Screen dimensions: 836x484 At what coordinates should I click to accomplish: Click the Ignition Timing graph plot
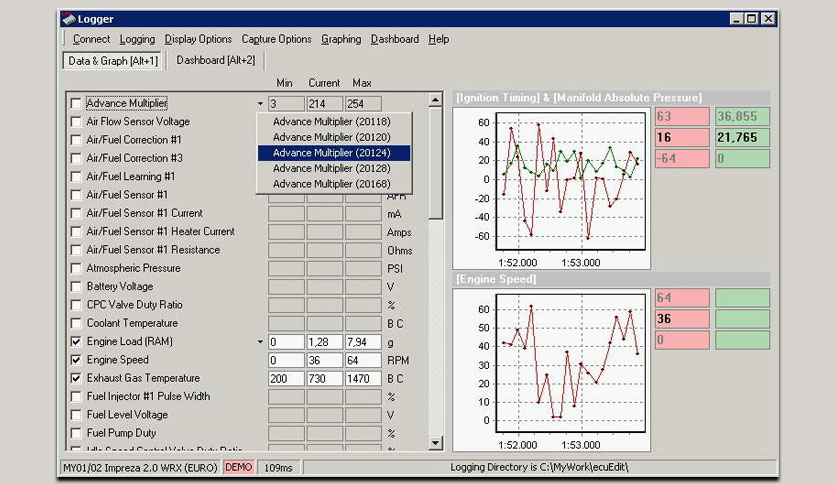pos(570,181)
